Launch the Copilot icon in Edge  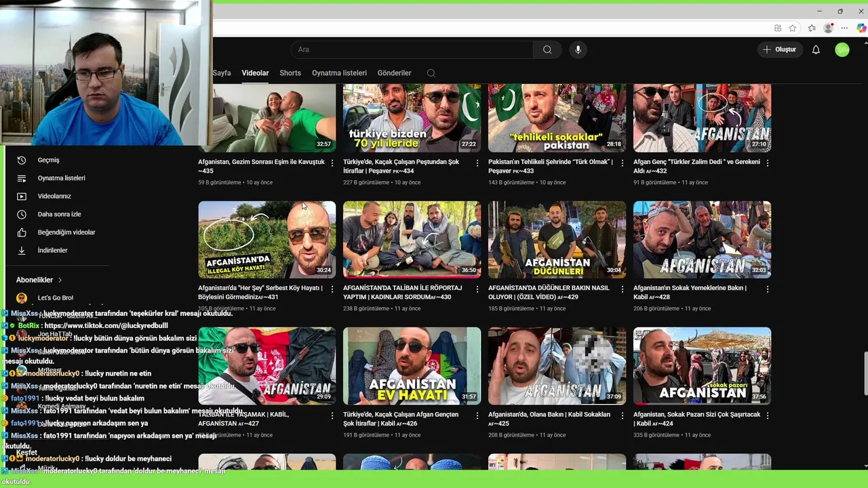pyautogui.click(x=861, y=28)
